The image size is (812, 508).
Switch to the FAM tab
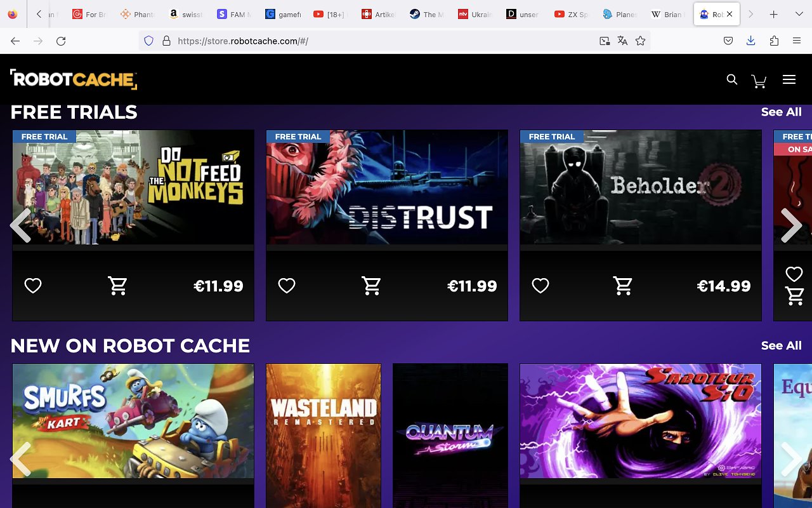235,14
